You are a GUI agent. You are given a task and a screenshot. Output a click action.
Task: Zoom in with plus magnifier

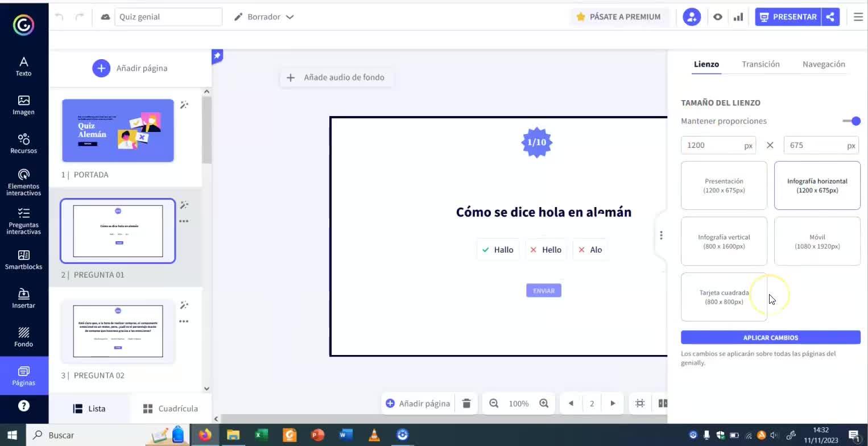coord(544,403)
